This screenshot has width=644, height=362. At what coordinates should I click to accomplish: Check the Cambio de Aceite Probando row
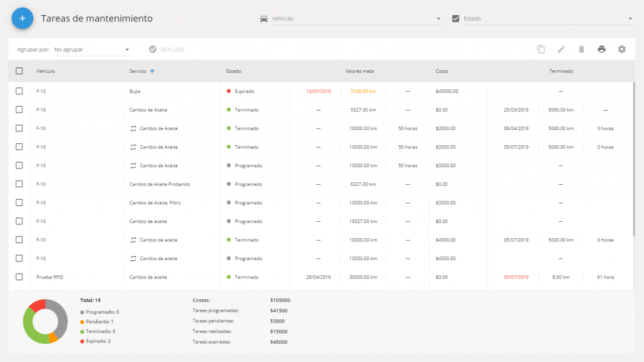tap(19, 184)
